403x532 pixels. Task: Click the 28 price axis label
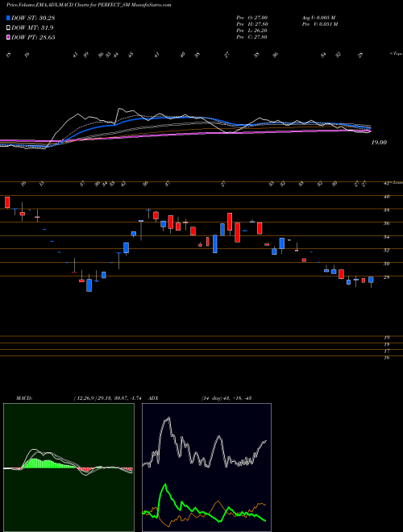pyautogui.click(x=386, y=277)
